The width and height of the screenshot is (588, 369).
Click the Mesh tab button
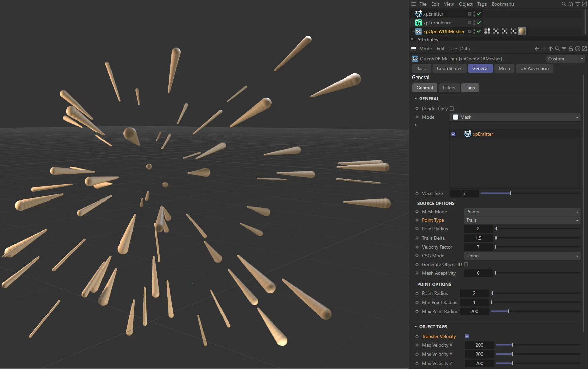click(504, 68)
